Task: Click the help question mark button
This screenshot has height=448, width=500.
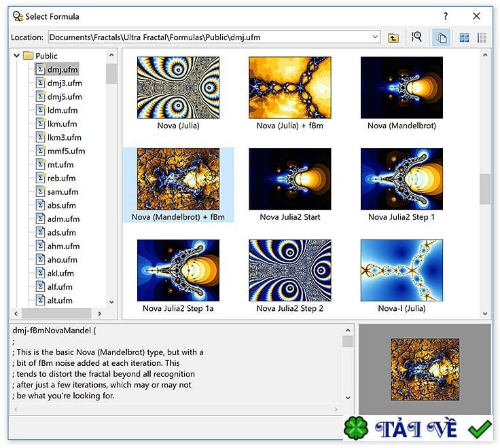Action: point(446,16)
